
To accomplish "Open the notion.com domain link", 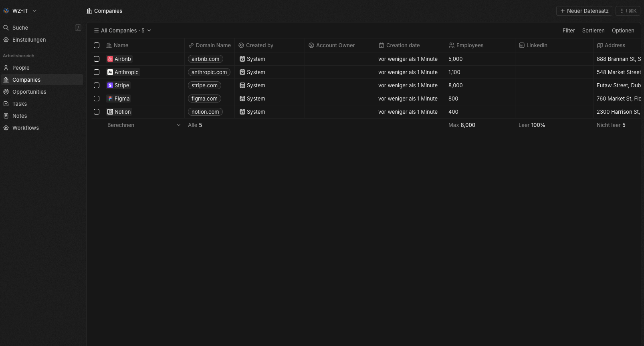I will coord(205,112).
